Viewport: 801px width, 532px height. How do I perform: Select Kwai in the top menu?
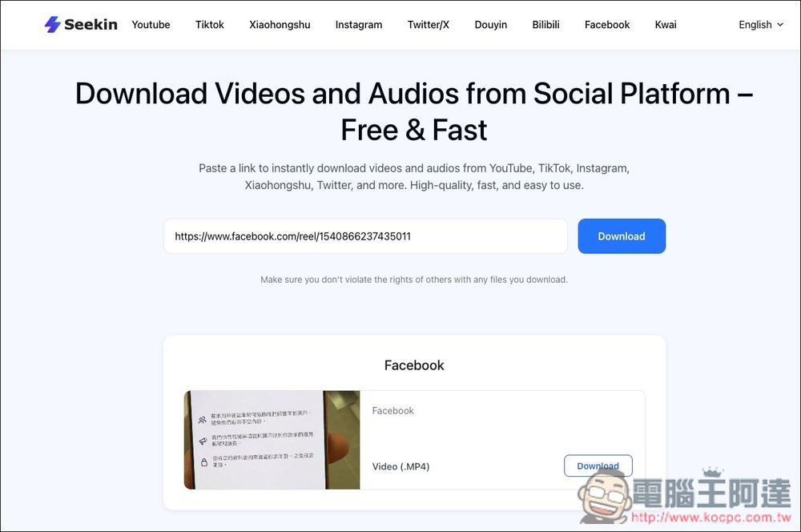(x=666, y=25)
